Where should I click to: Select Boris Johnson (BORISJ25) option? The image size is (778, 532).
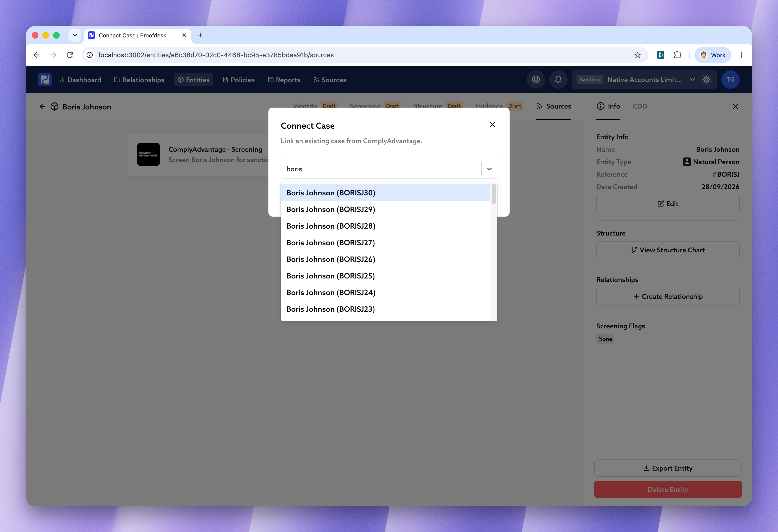[385, 276]
